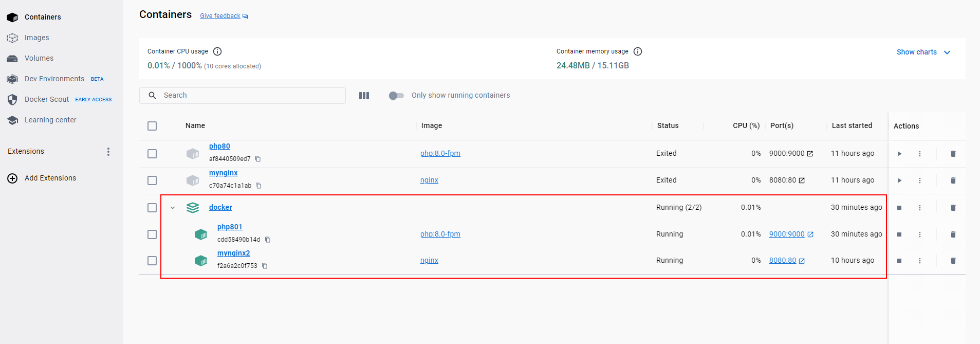The width and height of the screenshot is (980, 344).
Task: Open the mynginx container link
Action: [x=224, y=173]
